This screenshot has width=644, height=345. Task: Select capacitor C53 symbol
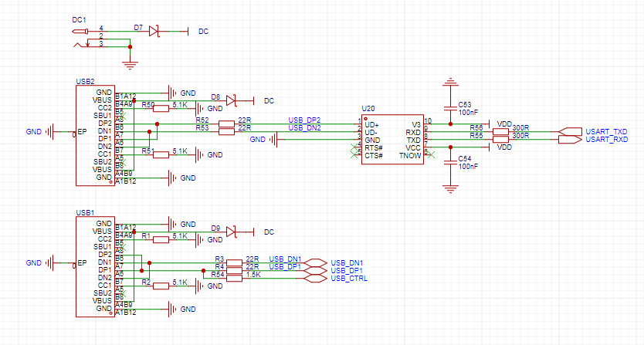click(450, 108)
